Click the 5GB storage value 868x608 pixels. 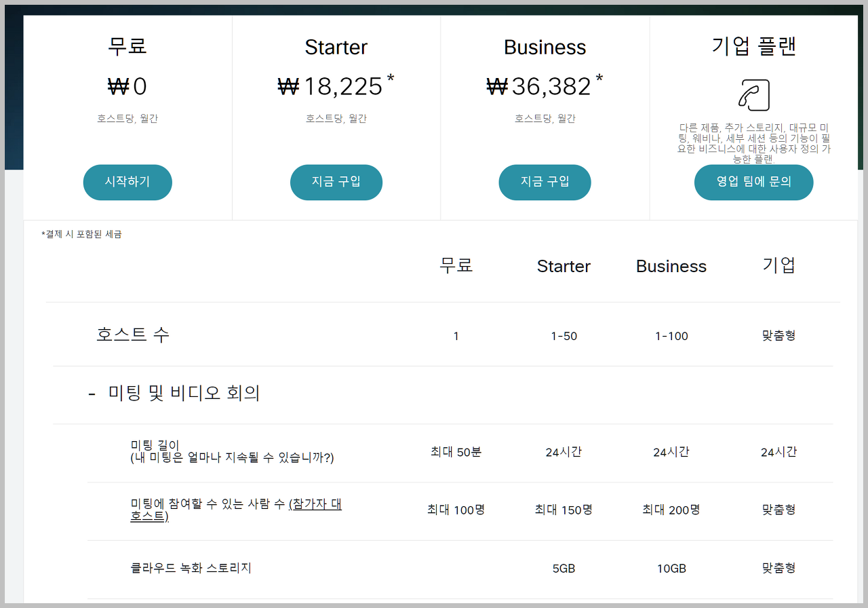pyautogui.click(x=564, y=569)
